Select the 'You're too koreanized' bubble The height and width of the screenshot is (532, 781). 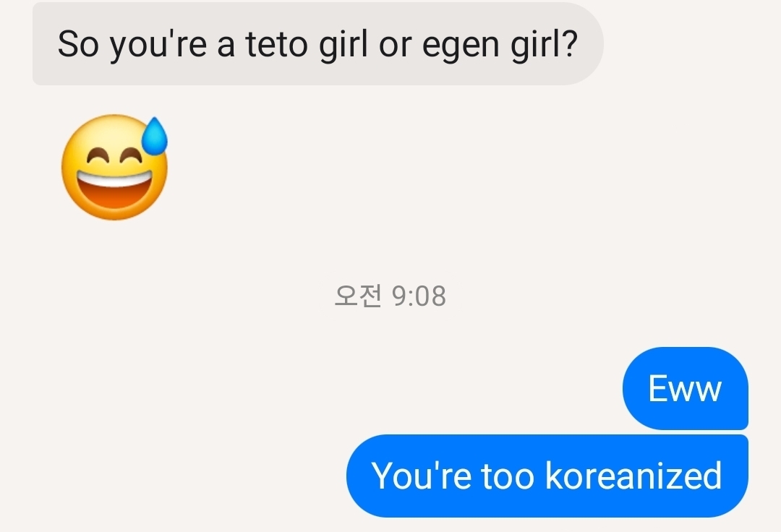coord(547,476)
